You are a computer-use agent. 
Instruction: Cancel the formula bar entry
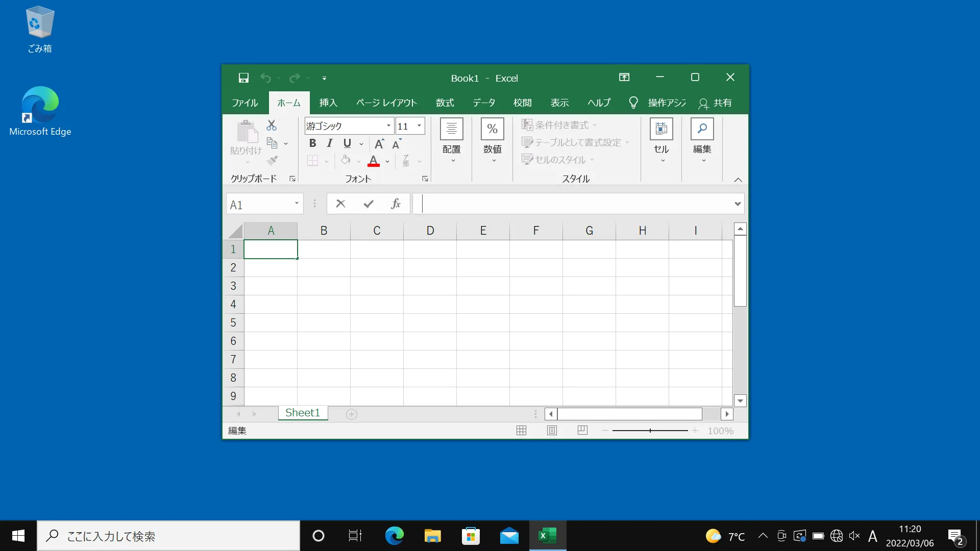tap(340, 204)
